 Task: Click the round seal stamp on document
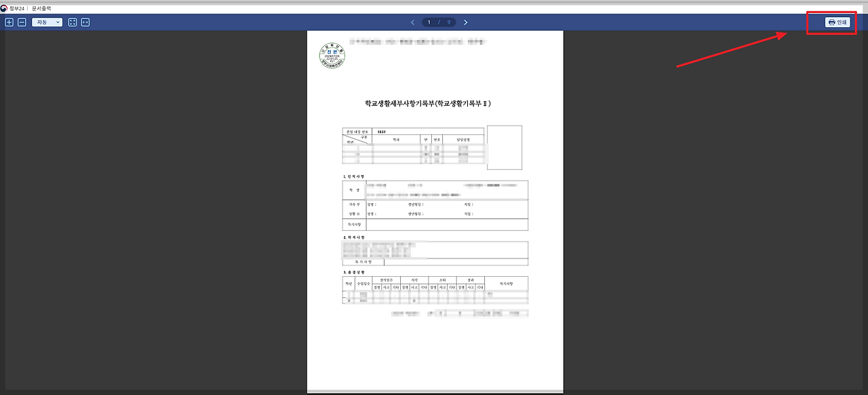tap(332, 56)
